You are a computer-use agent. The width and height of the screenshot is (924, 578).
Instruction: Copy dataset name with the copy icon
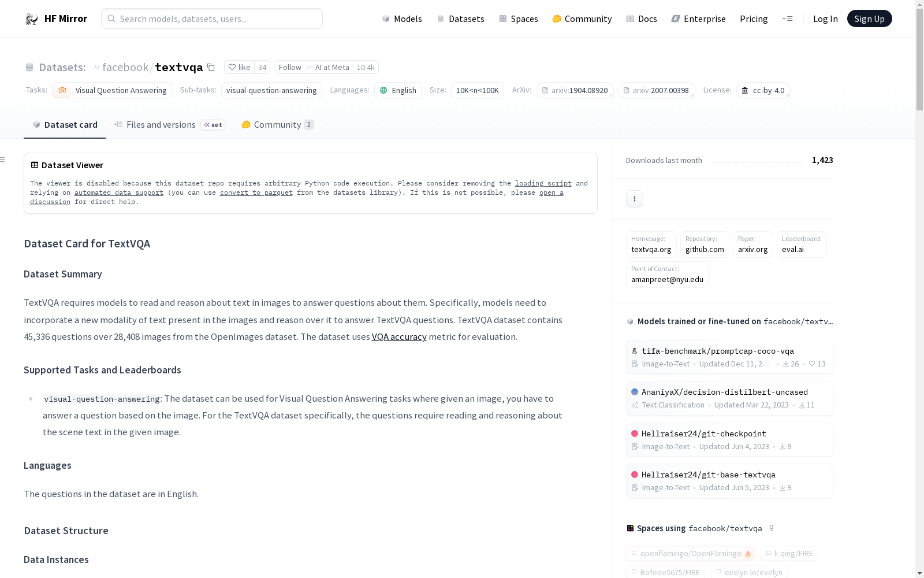pyautogui.click(x=211, y=68)
